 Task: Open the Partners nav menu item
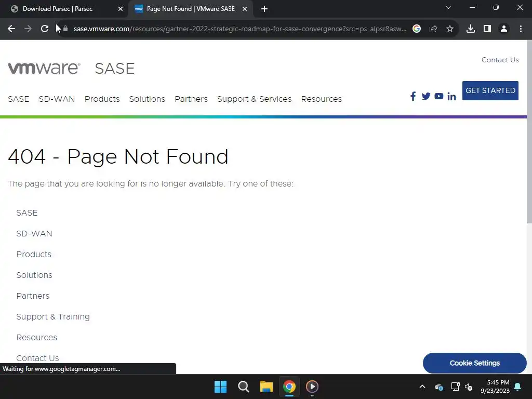tap(191, 99)
